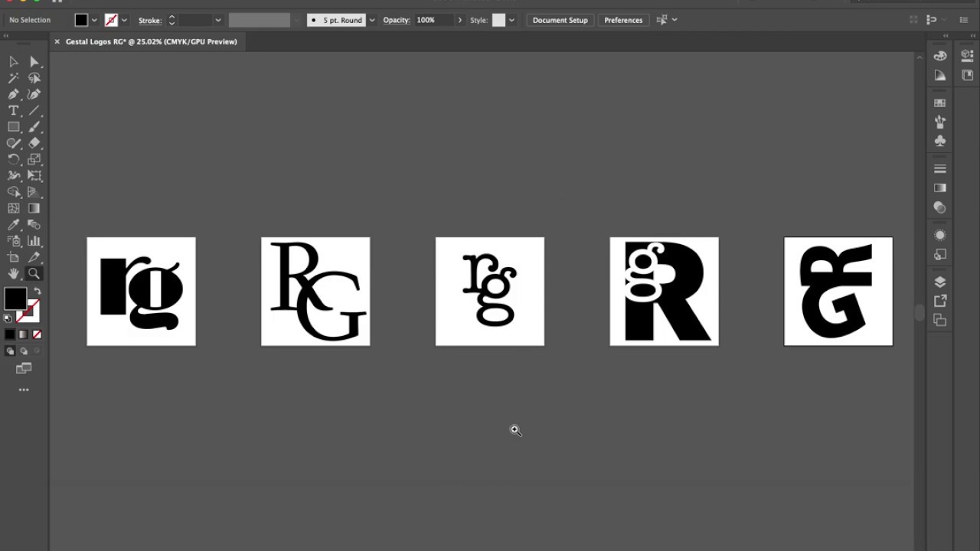This screenshot has height=551, width=980.
Task: Select the Magic Wand tool
Action: [x=14, y=78]
